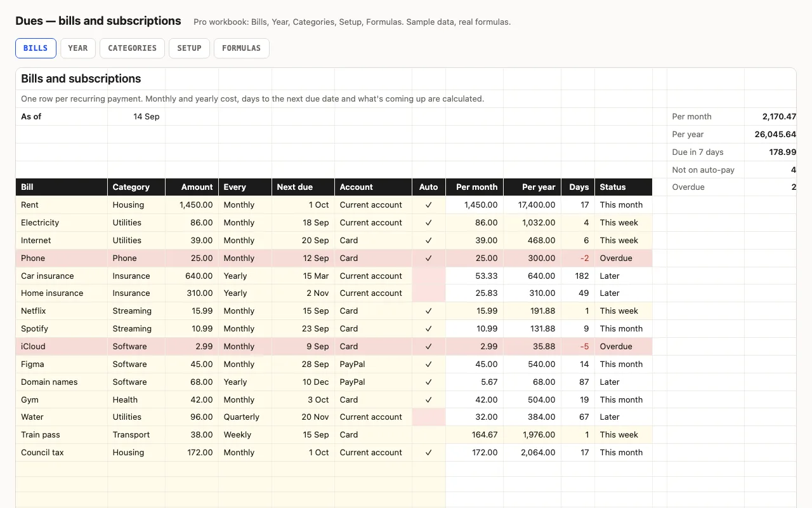812x508 pixels.
Task: Toggle the Auto checkmark for Figma
Action: 429,364
